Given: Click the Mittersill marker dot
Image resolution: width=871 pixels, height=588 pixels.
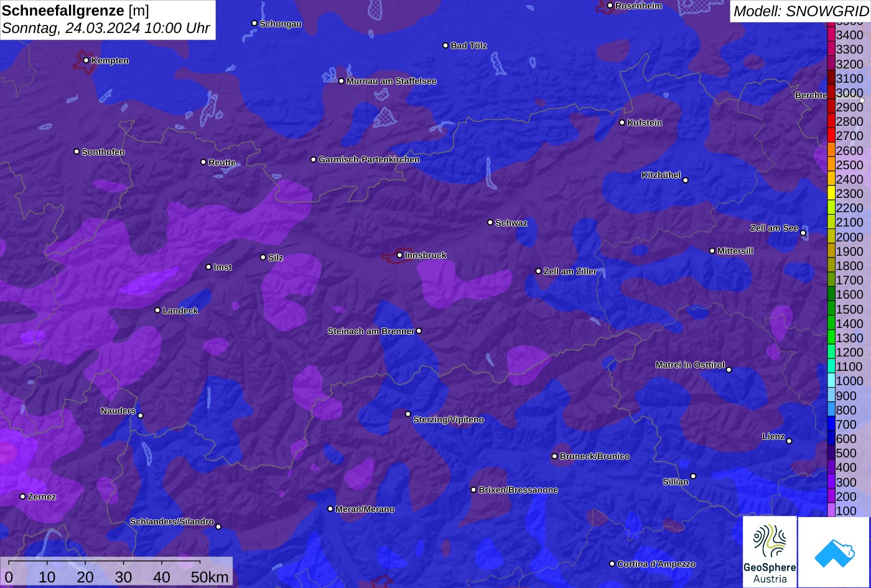Looking at the screenshot, I should tap(712, 251).
